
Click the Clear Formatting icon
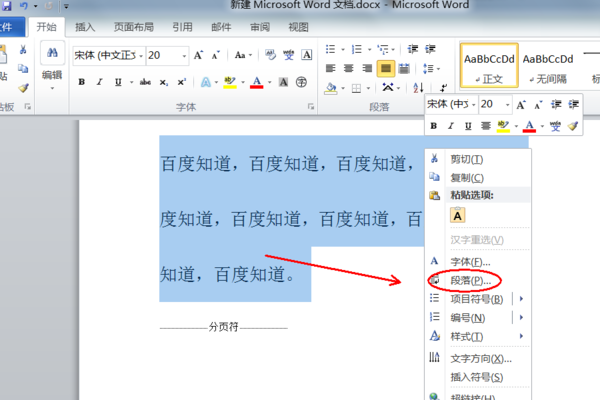click(270, 55)
